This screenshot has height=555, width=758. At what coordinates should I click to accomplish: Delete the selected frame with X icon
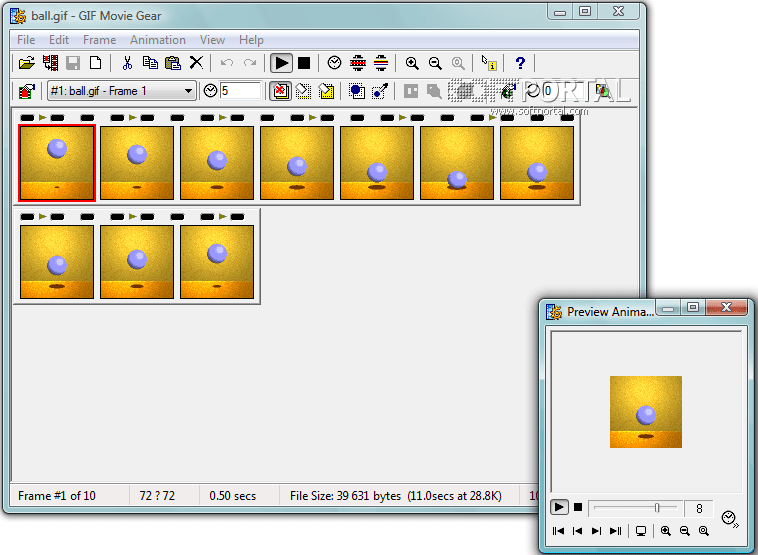click(196, 63)
